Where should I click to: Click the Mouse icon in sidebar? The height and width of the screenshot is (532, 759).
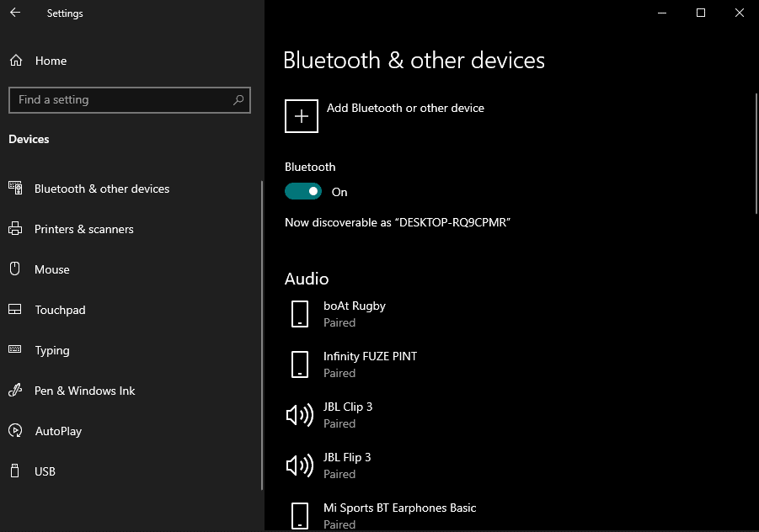pyautogui.click(x=15, y=269)
